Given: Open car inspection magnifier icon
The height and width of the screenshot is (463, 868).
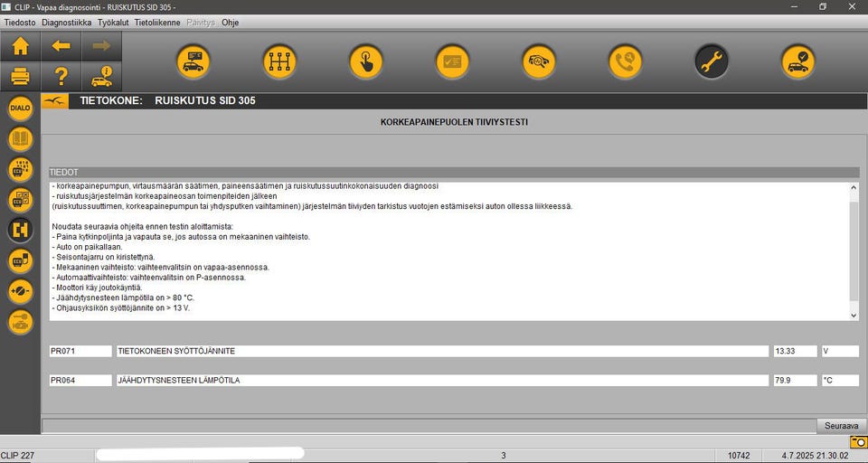Looking at the screenshot, I should [539, 61].
